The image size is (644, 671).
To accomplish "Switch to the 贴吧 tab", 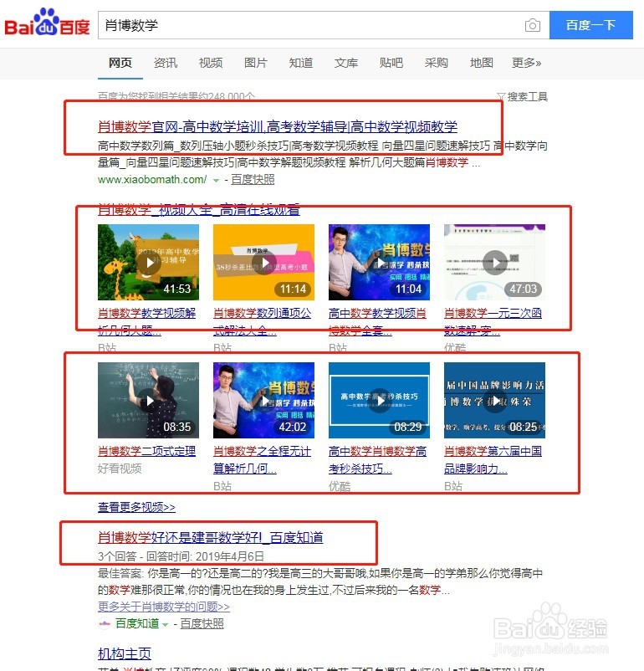I will pos(391,63).
